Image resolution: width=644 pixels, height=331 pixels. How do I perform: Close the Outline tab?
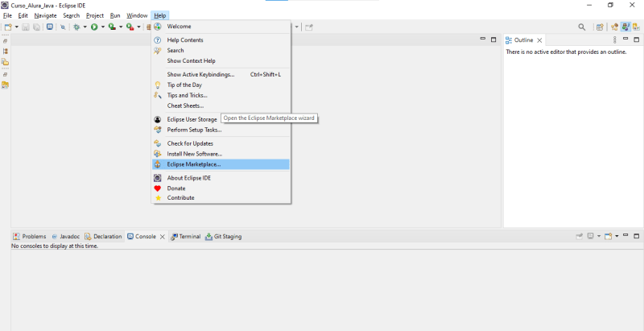539,40
